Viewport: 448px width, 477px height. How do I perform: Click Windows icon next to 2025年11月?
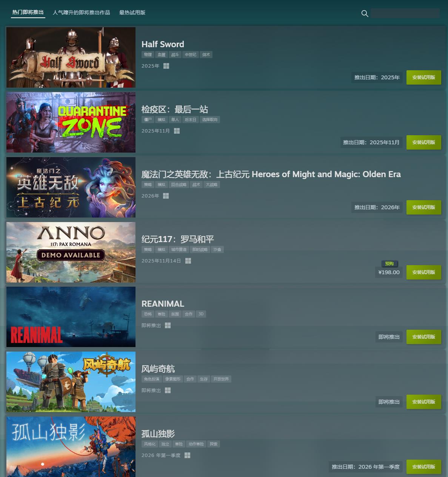[177, 131]
